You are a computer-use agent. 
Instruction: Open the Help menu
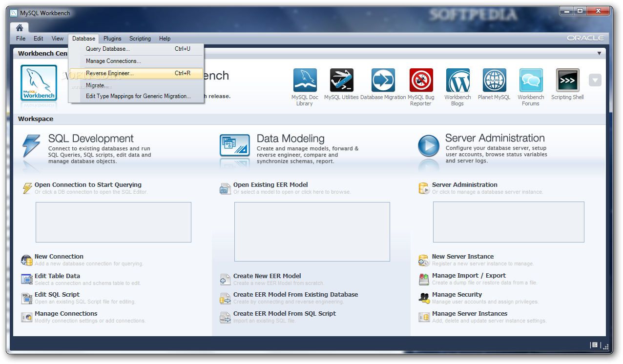[165, 39]
